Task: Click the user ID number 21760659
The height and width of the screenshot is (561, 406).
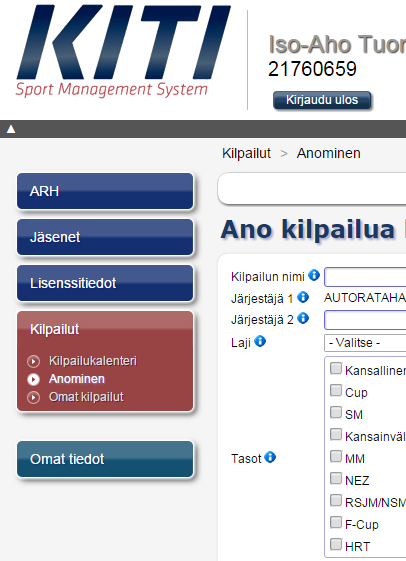Action: click(312, 69)
